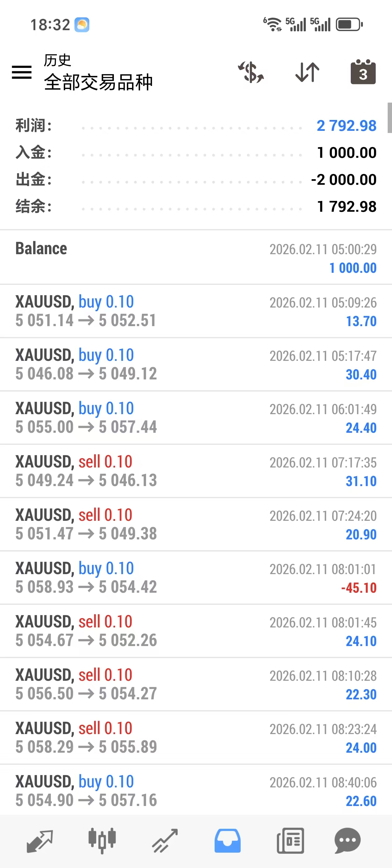392x868 pixels.
Task: Open the chat Messages tab
Action: coord(348,840)
